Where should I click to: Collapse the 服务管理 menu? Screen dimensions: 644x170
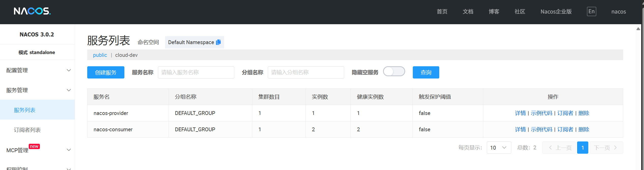tap(37, 90)
